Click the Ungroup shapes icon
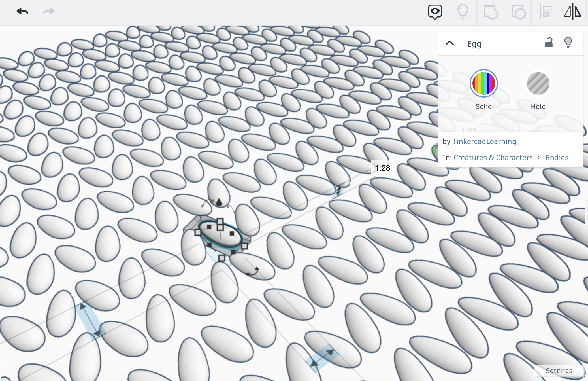Image resolution: width=588 pixels, height=381 pixels. (x=518, y=12)
